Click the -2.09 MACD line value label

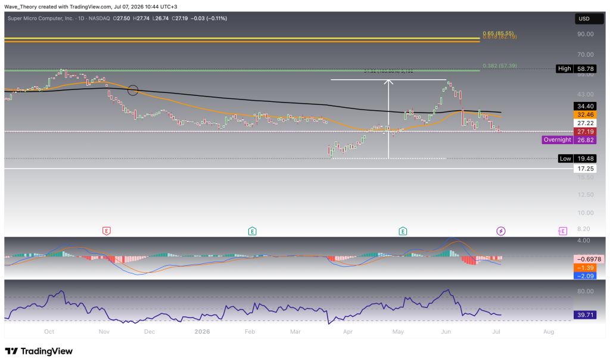(585, 276)
